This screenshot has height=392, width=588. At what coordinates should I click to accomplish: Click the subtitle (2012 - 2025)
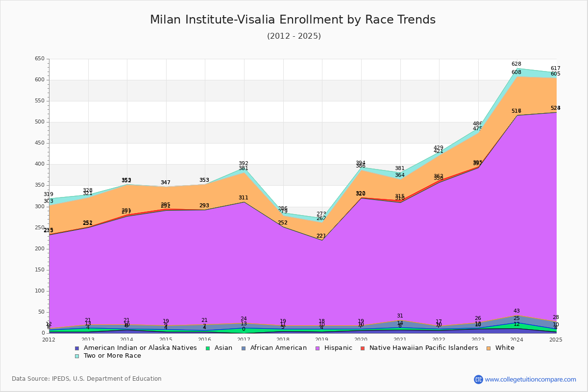[x=294, y=36]
